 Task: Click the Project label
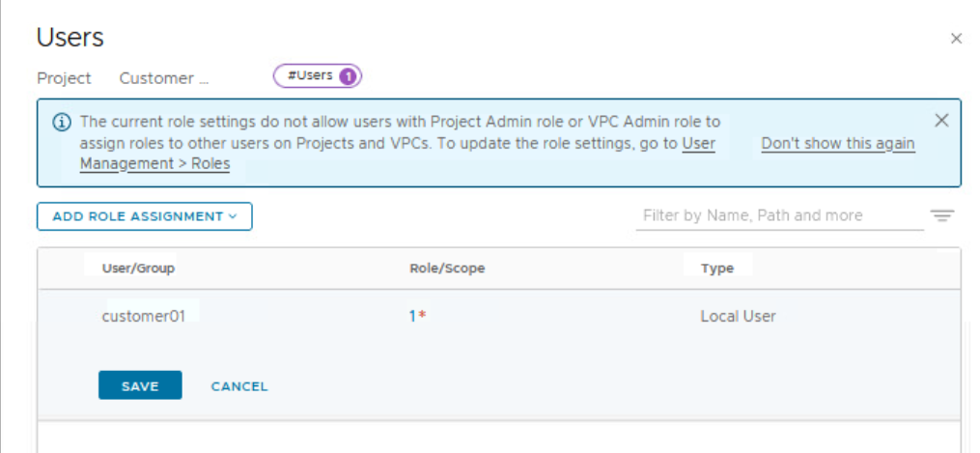click(64, 78)
